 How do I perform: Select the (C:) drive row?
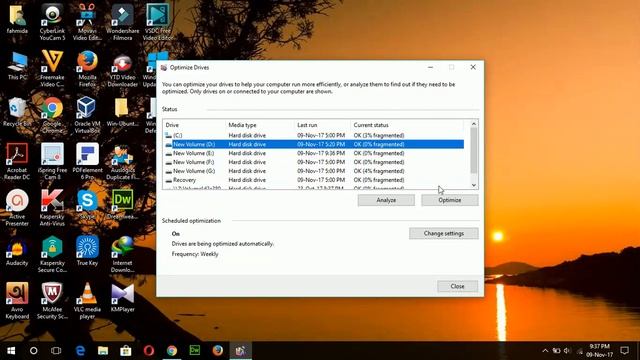point(314,135)
